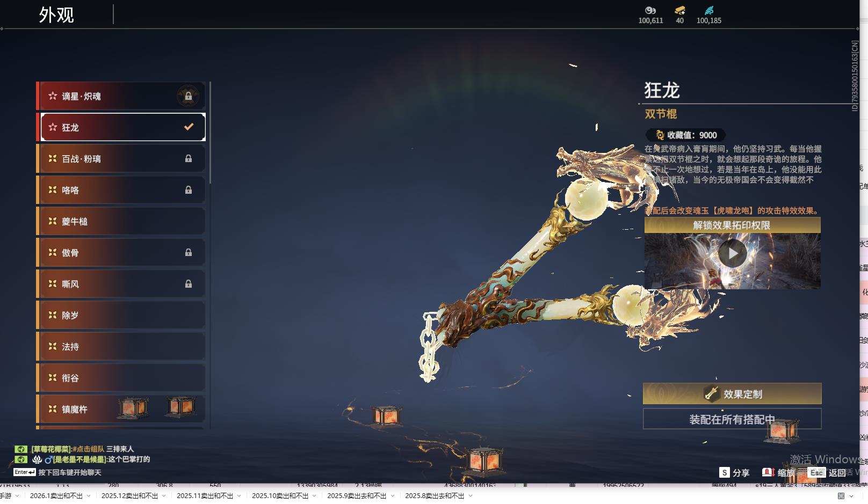Viewport: 868px width, 504px height.
Task: Click the #点击组队 team-up link in chat
Action: point(88,449)
